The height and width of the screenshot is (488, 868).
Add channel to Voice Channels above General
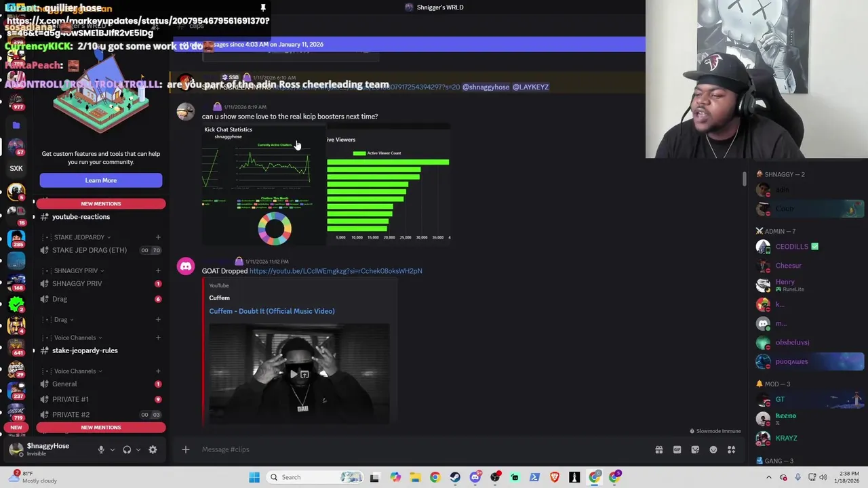[158, 371]
